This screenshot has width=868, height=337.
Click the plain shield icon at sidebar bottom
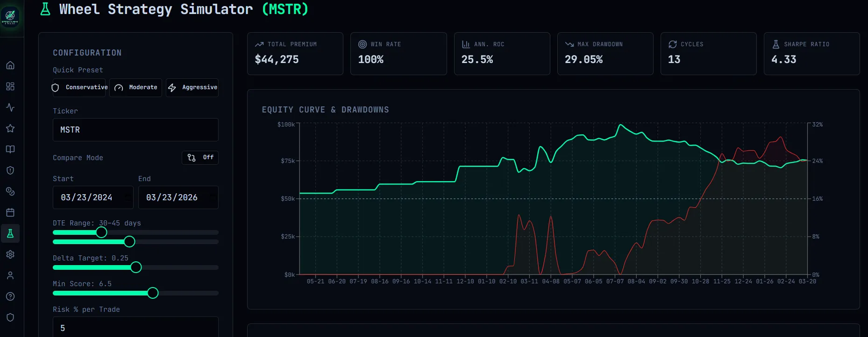coord(10,317)
